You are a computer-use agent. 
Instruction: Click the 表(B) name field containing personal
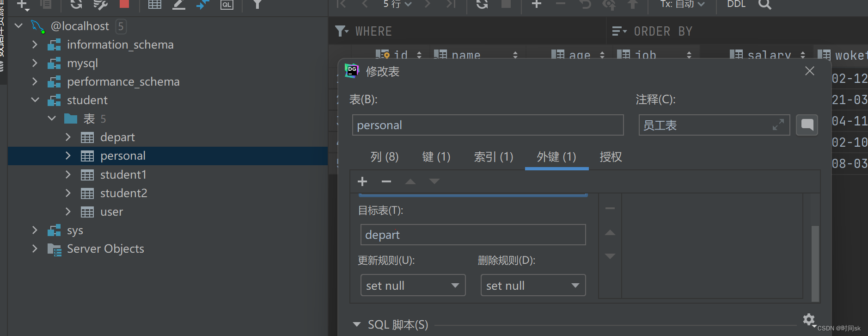[488, 125]
